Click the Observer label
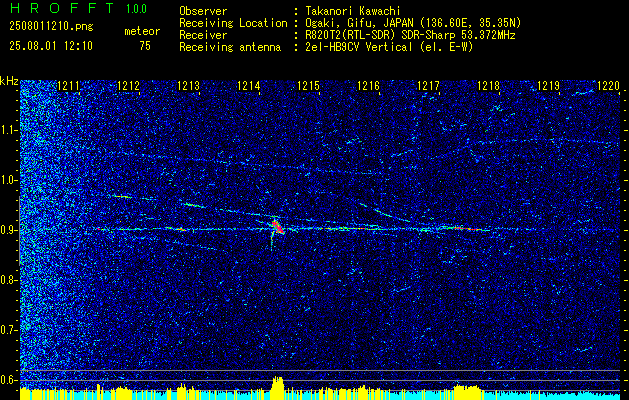 click(203, 11)
